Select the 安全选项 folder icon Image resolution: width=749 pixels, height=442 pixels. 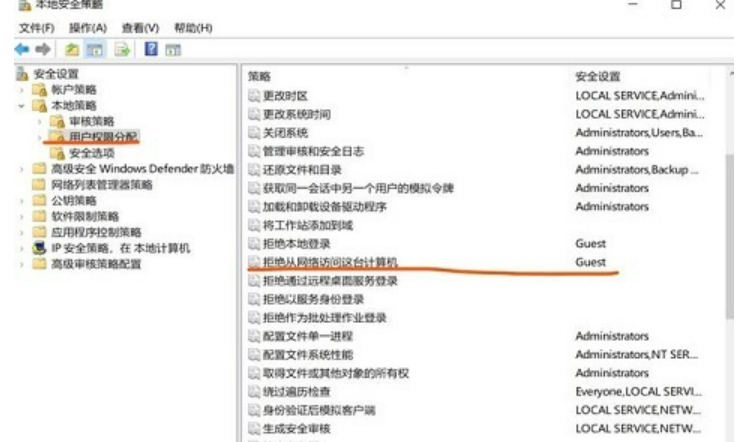coord(57,153)
